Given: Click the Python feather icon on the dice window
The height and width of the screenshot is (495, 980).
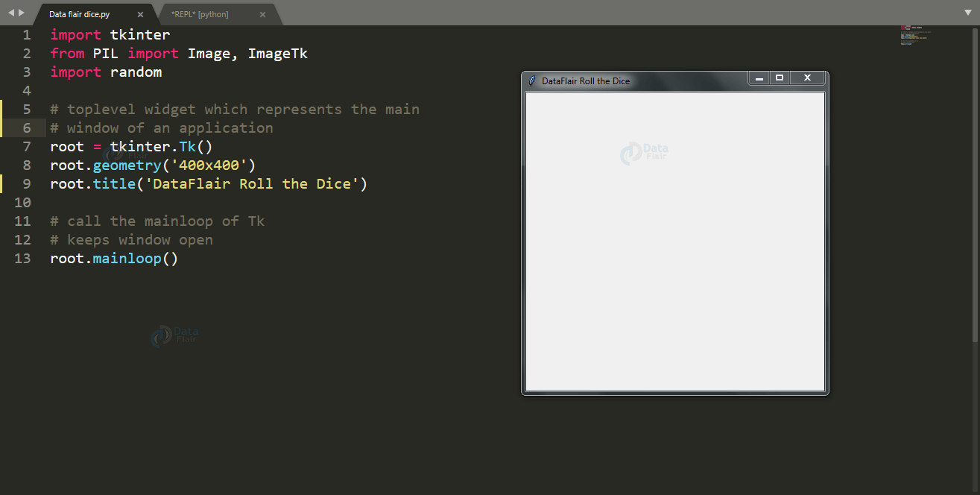Looking at the screenshot, I should (531, 81).
